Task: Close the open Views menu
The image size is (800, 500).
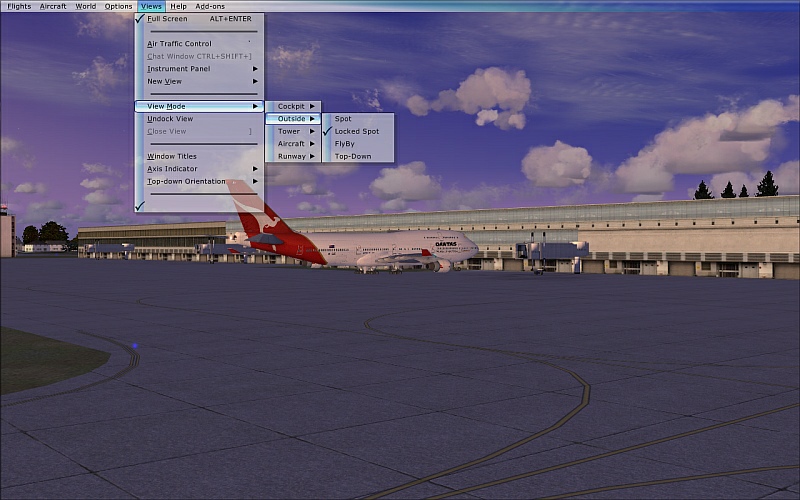Action: click(x=151, y=6)
